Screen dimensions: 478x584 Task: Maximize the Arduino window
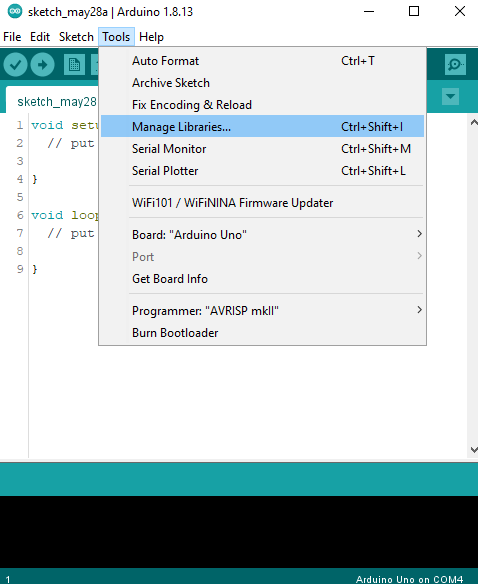click(x=414, y=12)
